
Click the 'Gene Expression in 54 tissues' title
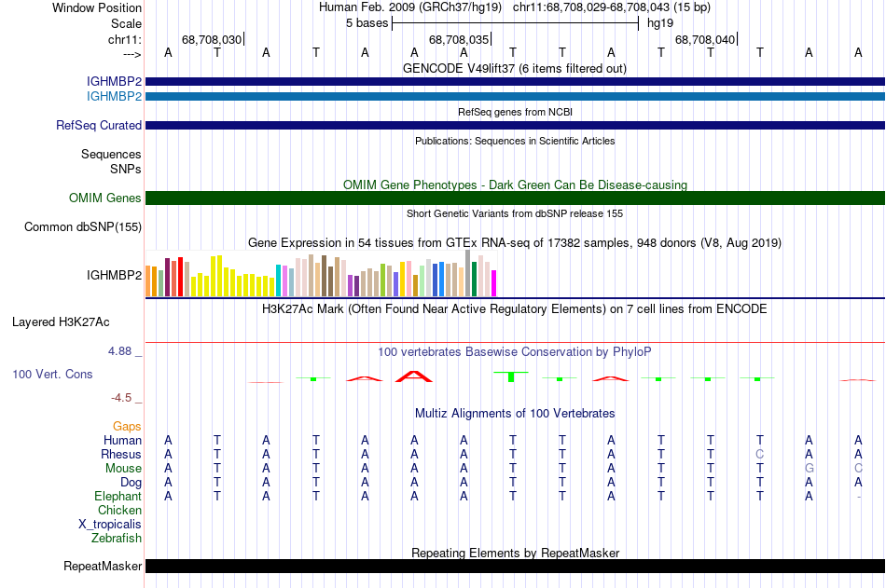tap(515, 243)
